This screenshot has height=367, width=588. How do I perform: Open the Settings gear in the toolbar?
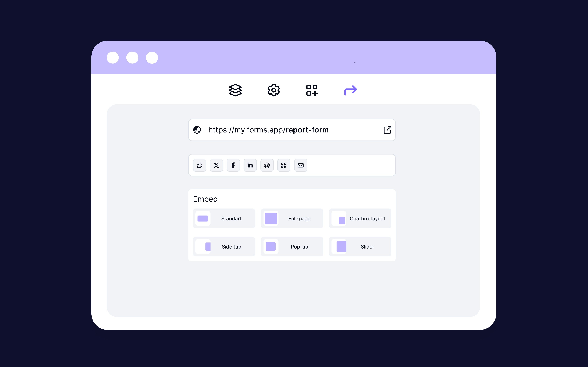274,90
